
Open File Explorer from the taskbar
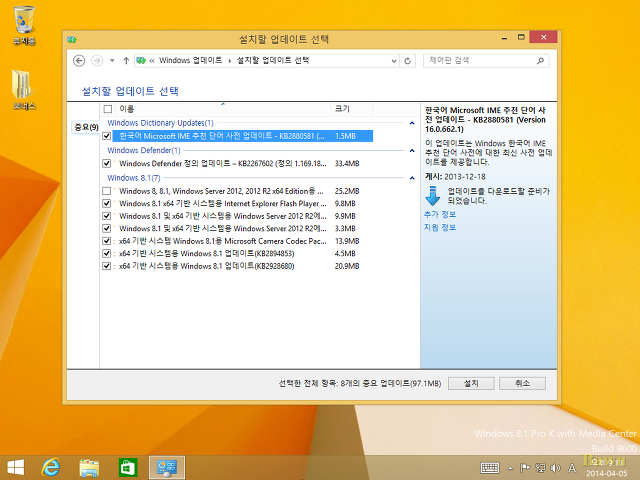click(x=89, y=468)
